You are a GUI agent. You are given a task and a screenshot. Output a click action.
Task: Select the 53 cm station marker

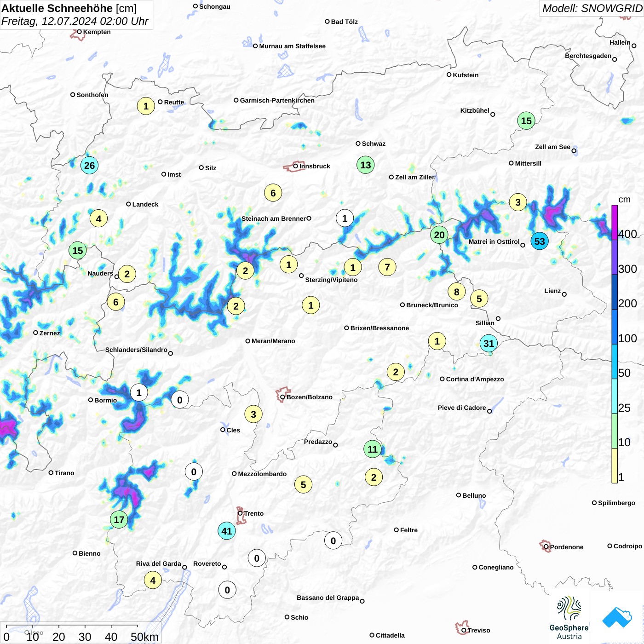540,241
